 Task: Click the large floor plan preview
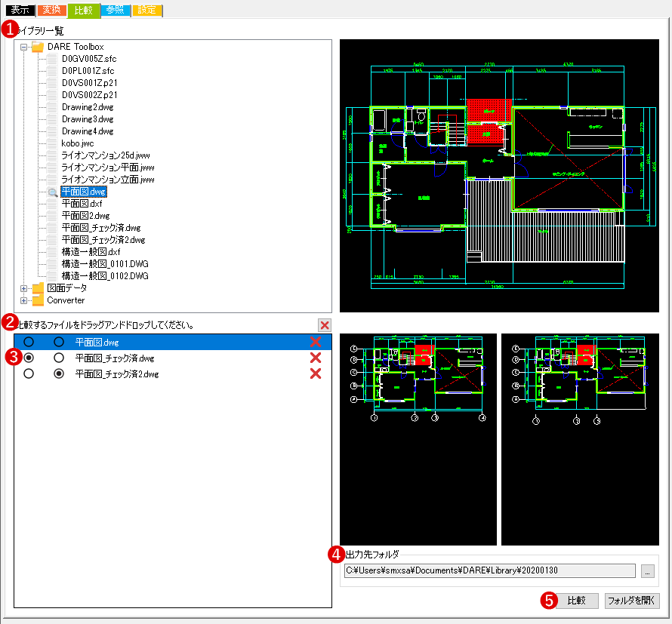[499, 176]
